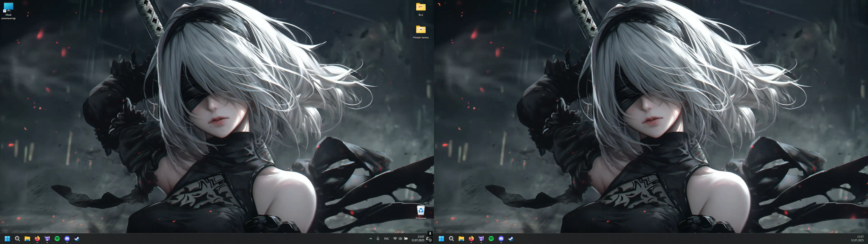Open Start menu on the primary taskbar
Image resolution: width=868 pixels, height=244 pixels.
(x=7, y=239)
